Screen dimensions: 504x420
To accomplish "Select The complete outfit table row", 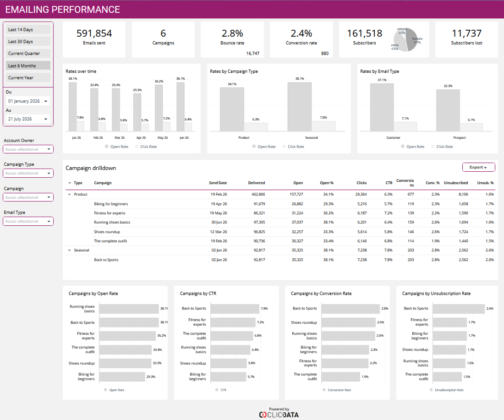I will tap(280, 241).
